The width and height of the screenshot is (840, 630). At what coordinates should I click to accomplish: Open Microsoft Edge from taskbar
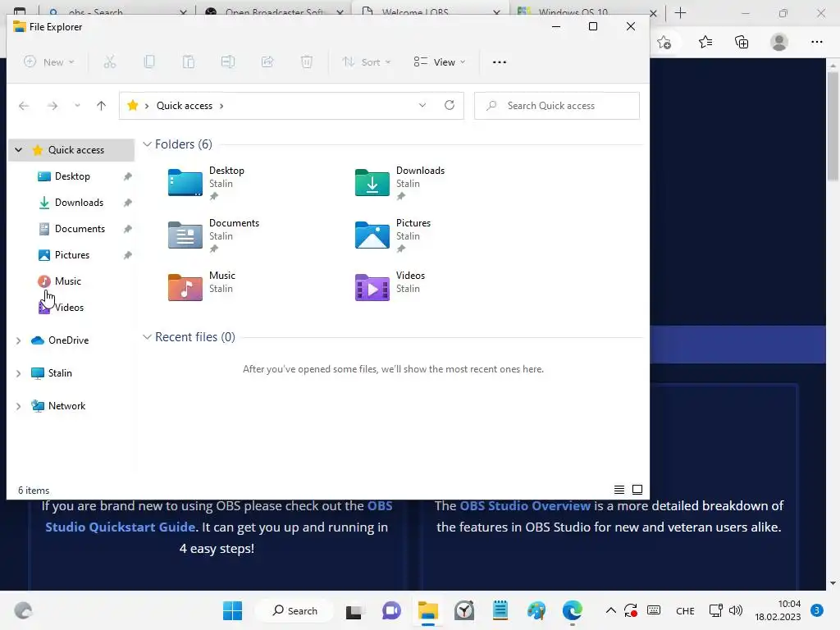coord(572,610)
